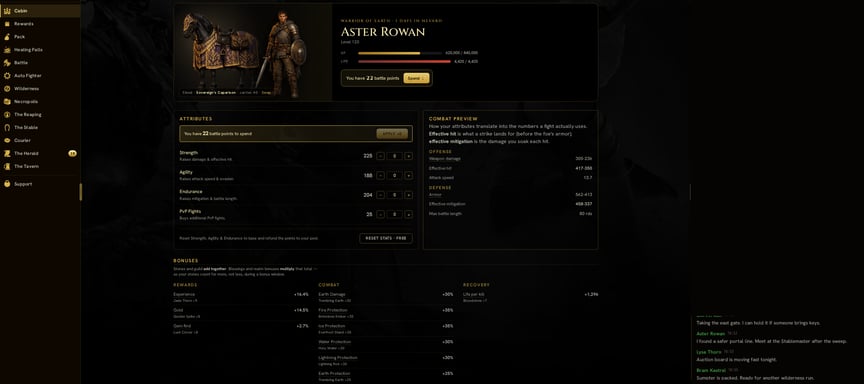Viewport: 864px width, 384px height.
Task: Open the Rewards menu entry
Action: pos(40,24)
